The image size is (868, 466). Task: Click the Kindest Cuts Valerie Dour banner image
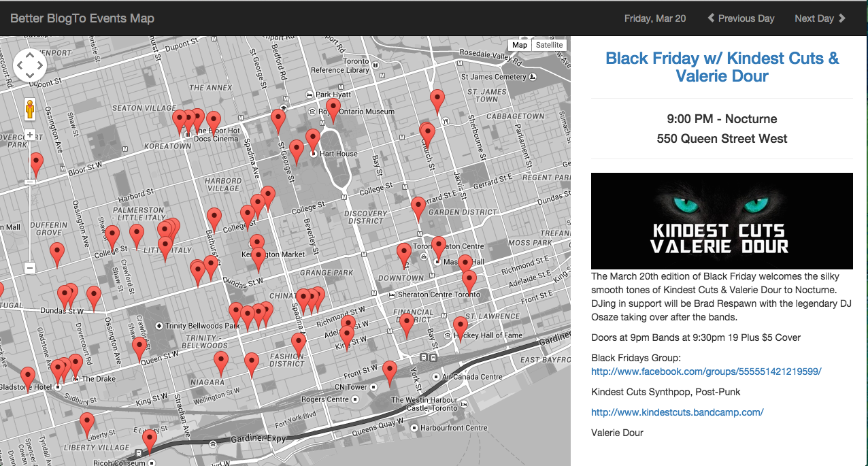tap(722, 220)
